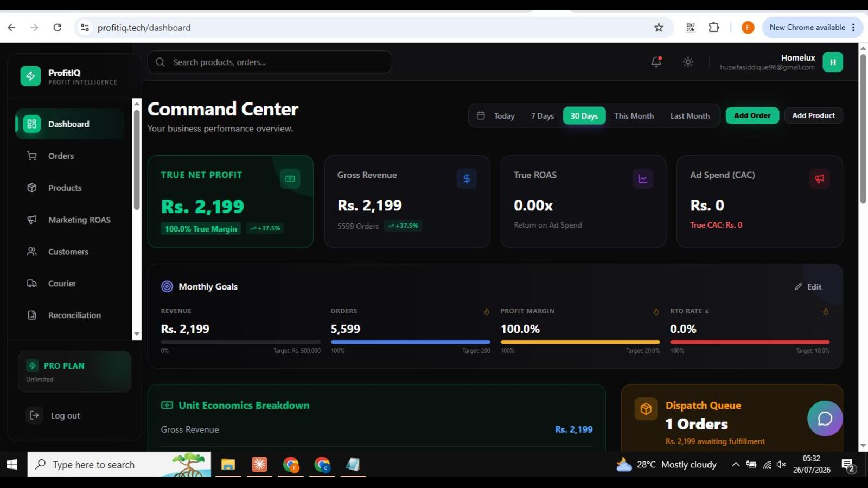
Task: Open the H profile avatar
Action: [833, 62]
